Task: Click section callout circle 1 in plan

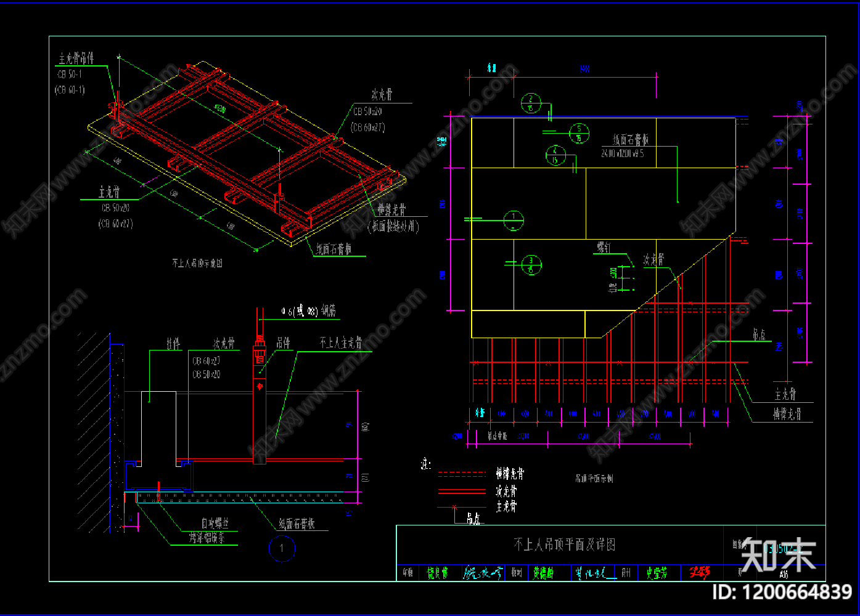Action: 514,220
